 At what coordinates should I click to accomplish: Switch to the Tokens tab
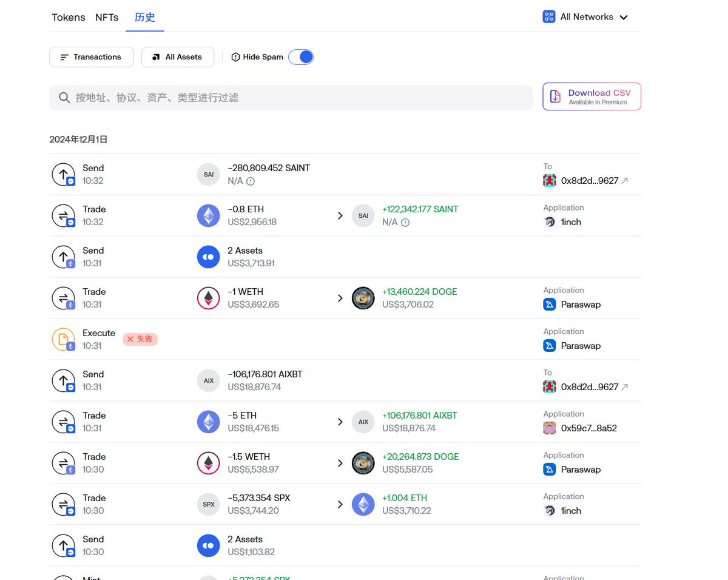(x=69, y=18)
